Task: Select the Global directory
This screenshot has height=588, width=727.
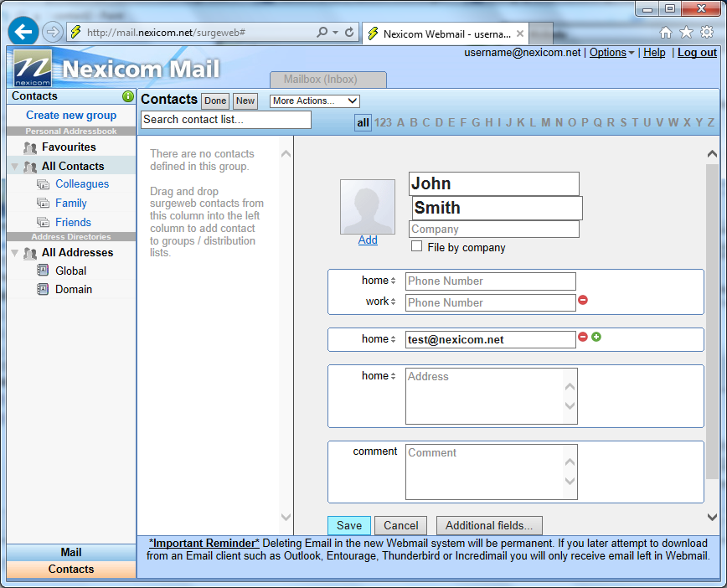Action: click(x=71, y=271)
